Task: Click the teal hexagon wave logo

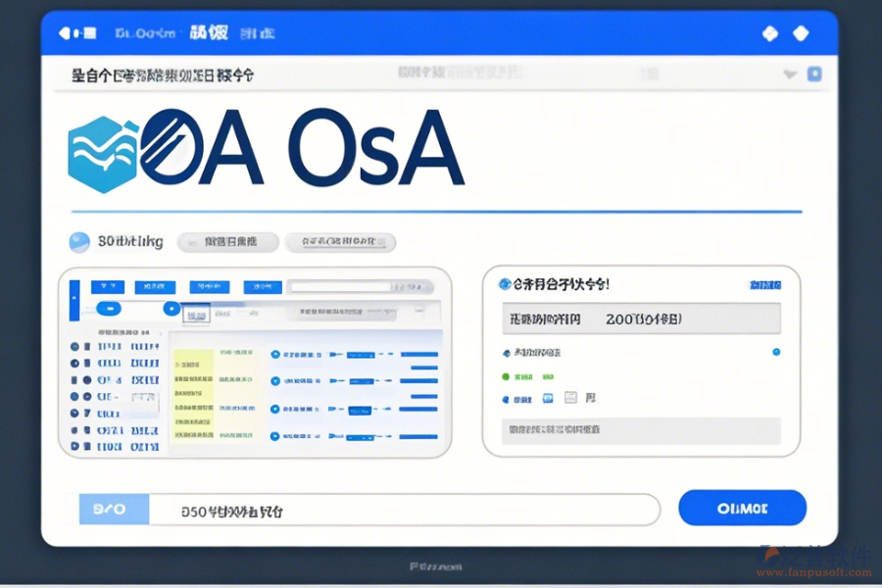Action: point(103,154)
